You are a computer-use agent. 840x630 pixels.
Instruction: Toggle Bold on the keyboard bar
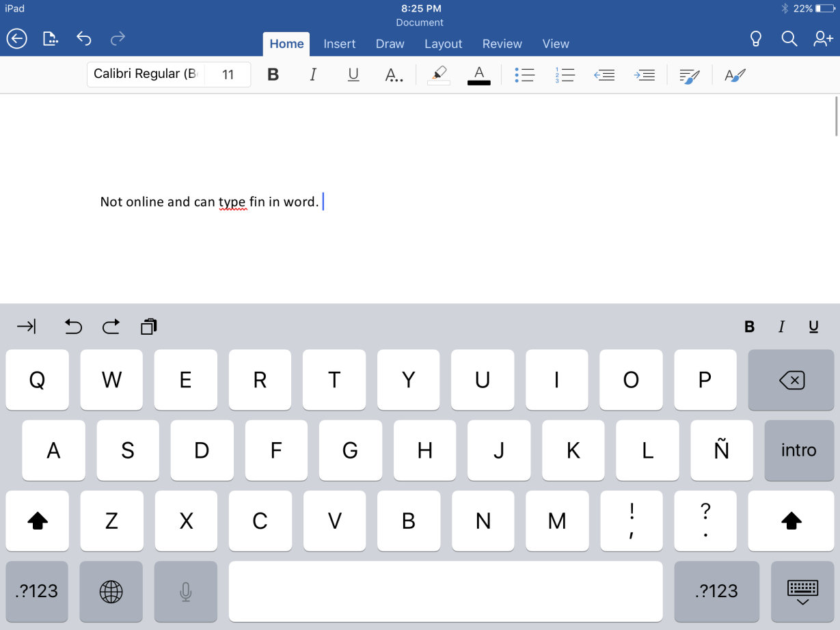point(749,327)
